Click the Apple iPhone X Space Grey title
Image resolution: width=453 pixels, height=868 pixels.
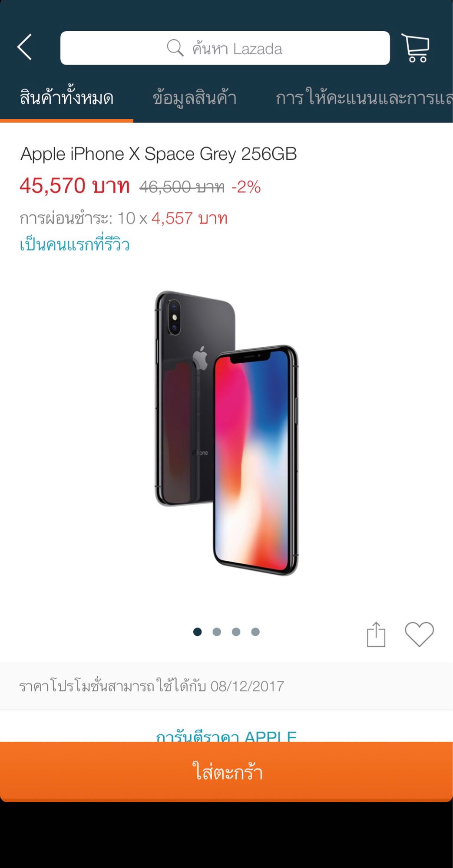point(159,154)
